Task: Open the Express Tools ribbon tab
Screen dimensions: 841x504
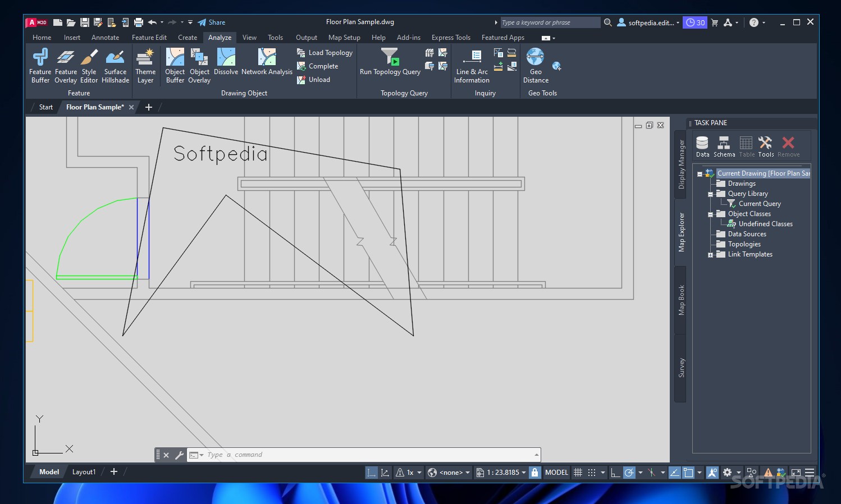Action: [x=451, y=38]
